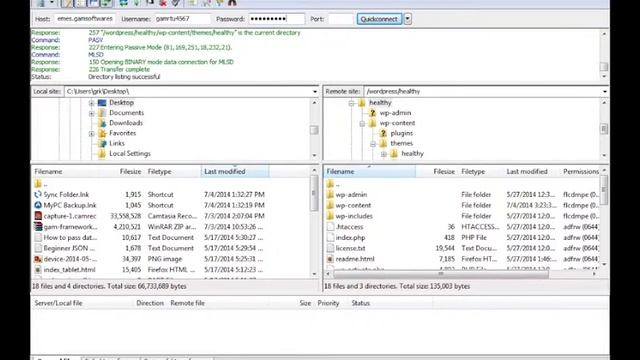Select Downloads in the local tree
This screenshot has width=640, height=360.
[x=126, y=123]
